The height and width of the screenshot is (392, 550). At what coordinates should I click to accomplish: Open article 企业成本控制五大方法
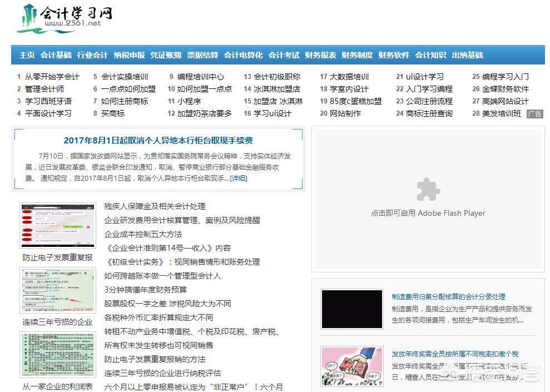[x=143, y=234]
